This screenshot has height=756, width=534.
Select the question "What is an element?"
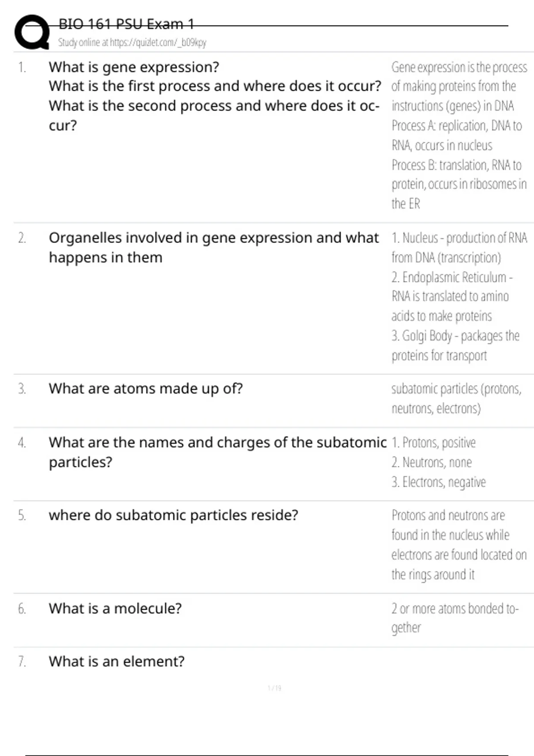[x=117, y=661]
